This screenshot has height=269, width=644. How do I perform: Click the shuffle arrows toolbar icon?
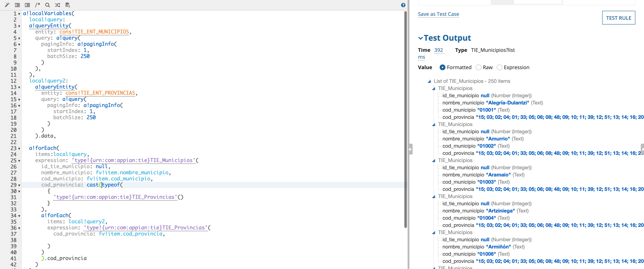[57, 5]
